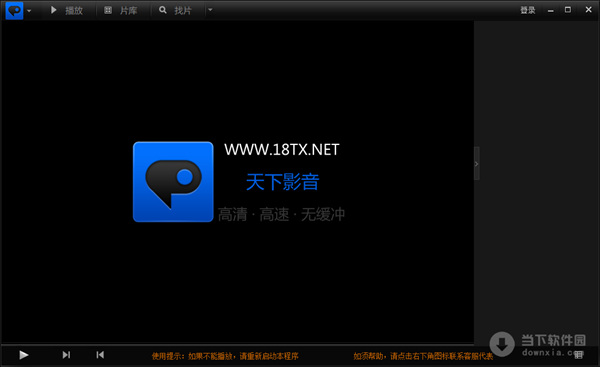Skip to the next video
This screenshot has width=600, height=367.
click(x=66, y=355)
